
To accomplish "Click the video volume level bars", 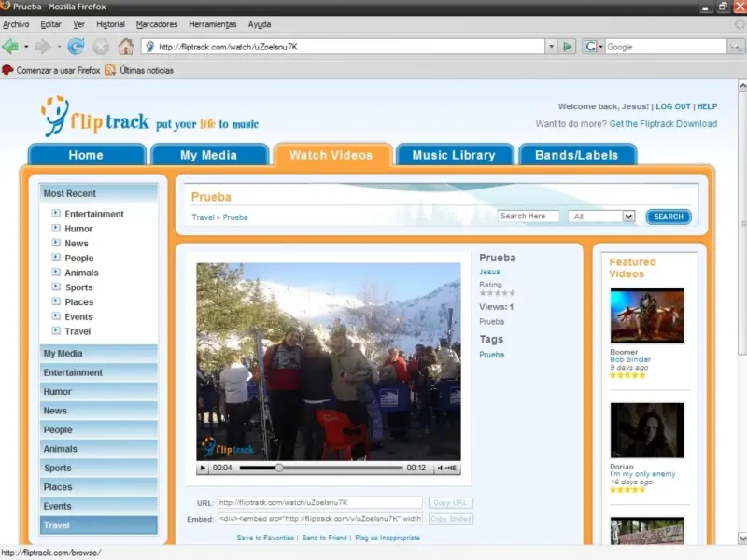I will point(451,469).
